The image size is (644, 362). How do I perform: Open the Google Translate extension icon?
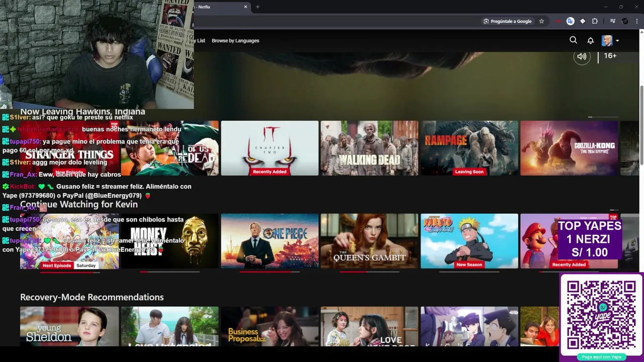(570, 21)
